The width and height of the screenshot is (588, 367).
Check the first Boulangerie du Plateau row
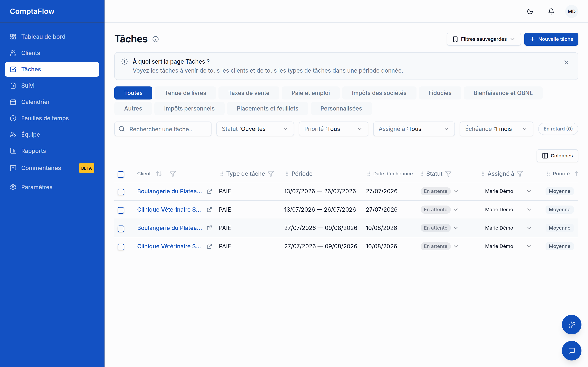(121, 192)
